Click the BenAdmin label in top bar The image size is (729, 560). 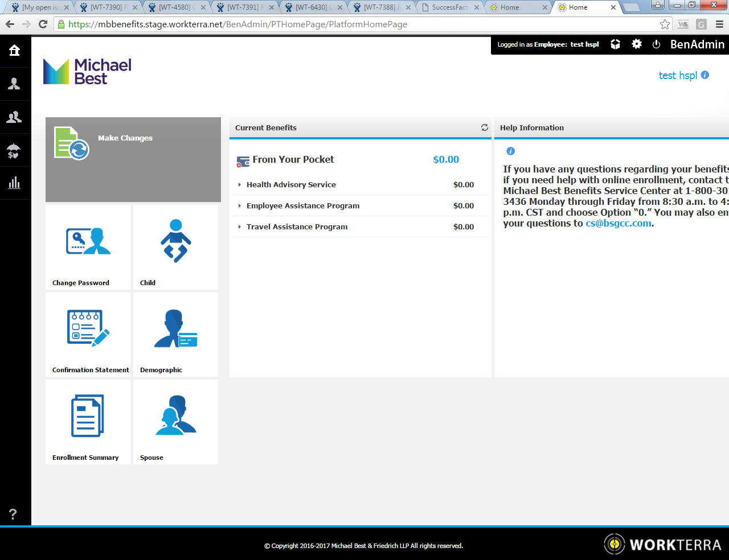[x=697, y=44]
